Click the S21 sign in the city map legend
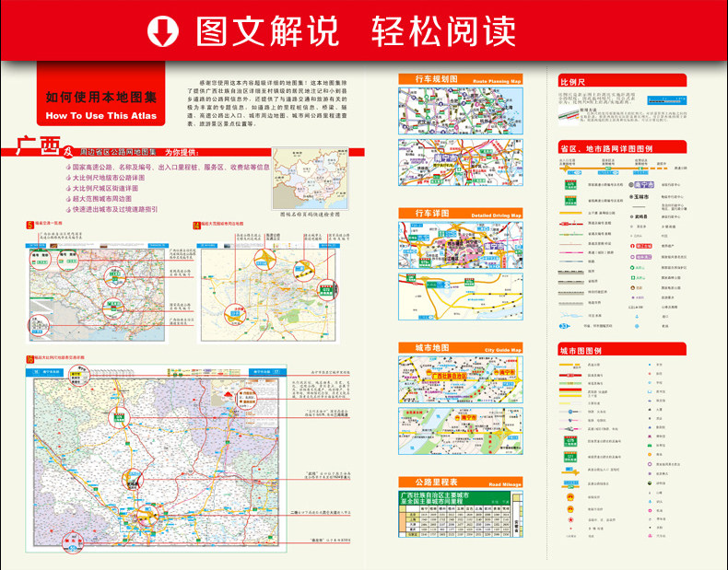728x570 pixels. 570,458
